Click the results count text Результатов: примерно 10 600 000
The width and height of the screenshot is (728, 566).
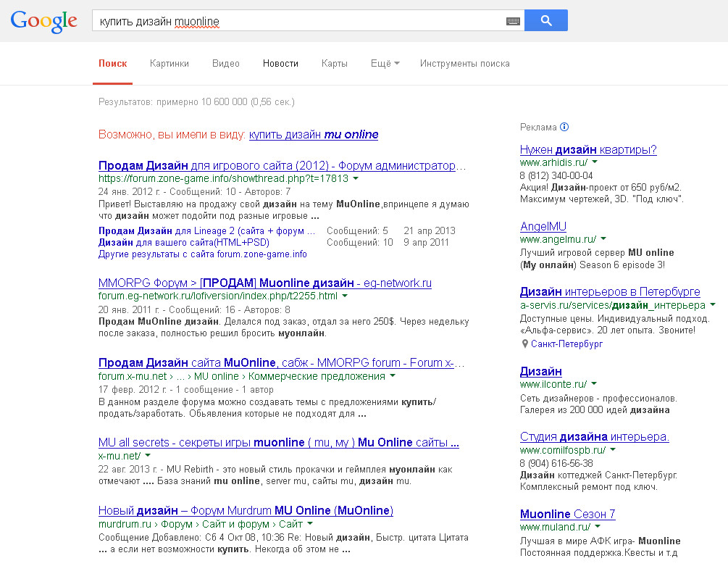point(196,101)
